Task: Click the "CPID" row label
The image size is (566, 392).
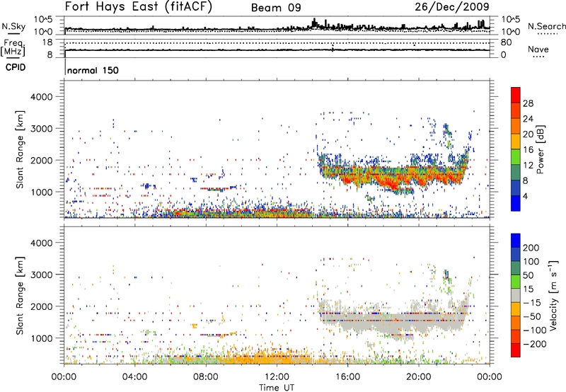Action: pyautogui.click(x=16, y=67)
